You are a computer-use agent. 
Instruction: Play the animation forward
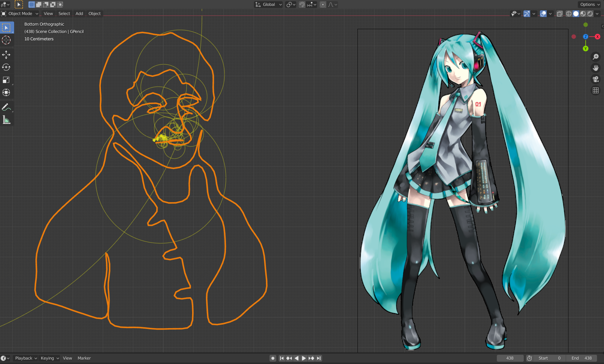(304, 358)
